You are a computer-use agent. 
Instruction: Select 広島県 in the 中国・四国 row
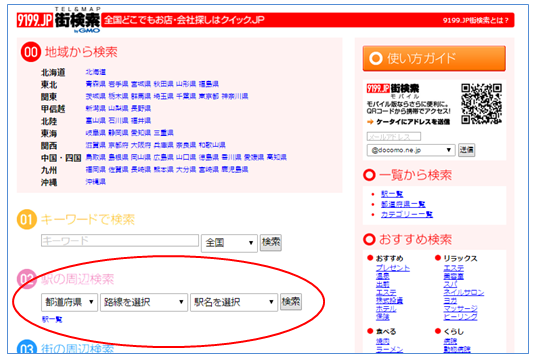pos(163,157)
